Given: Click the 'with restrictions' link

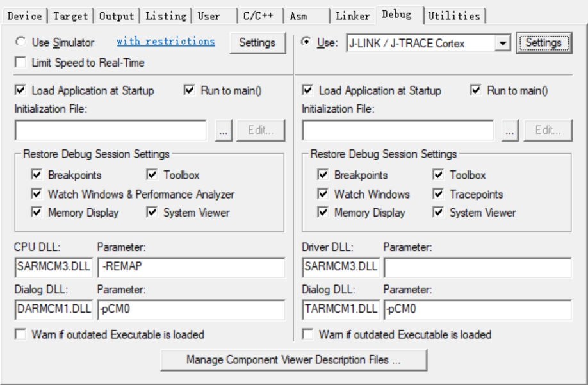Looking at the screenshot, I should 165,42.
